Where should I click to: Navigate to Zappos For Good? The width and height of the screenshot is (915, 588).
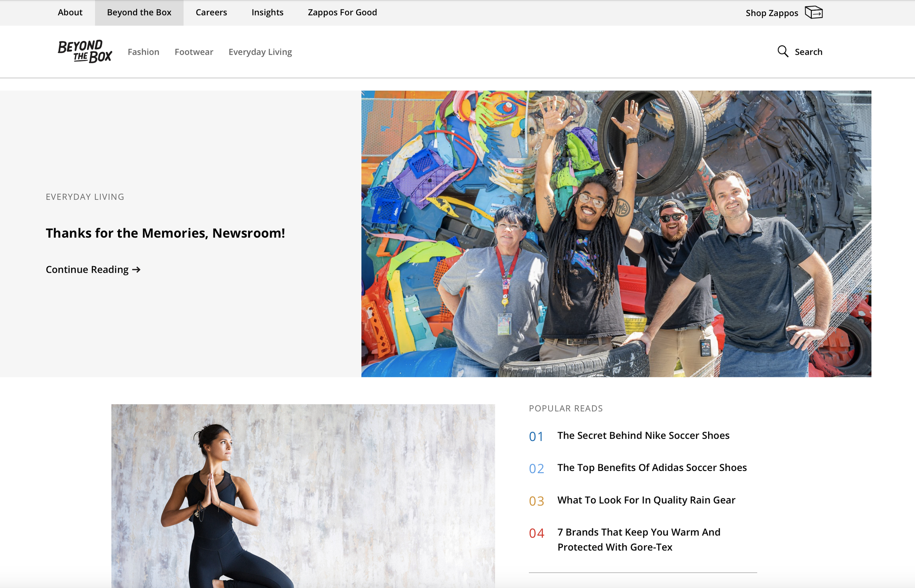[x=342, y=12]
